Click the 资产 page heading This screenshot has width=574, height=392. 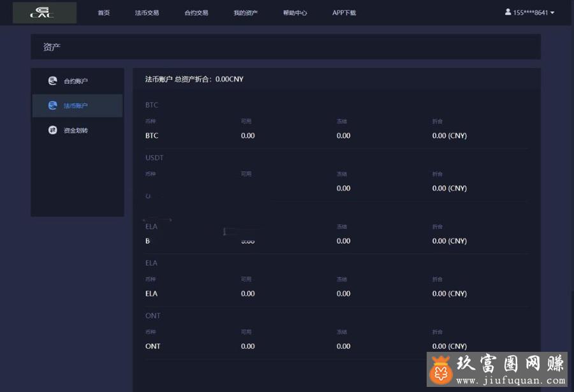[x=52, y=47]
